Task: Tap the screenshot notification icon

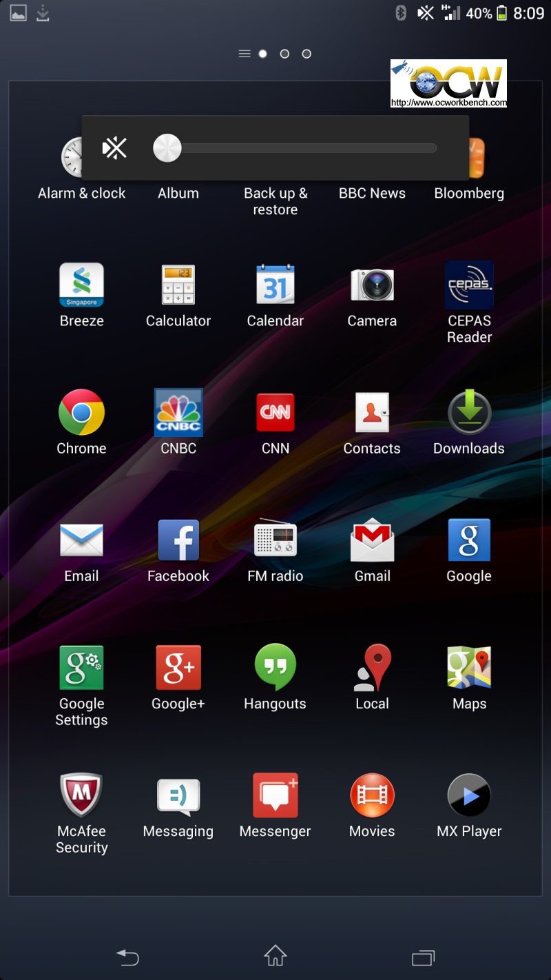Action: 18,13
